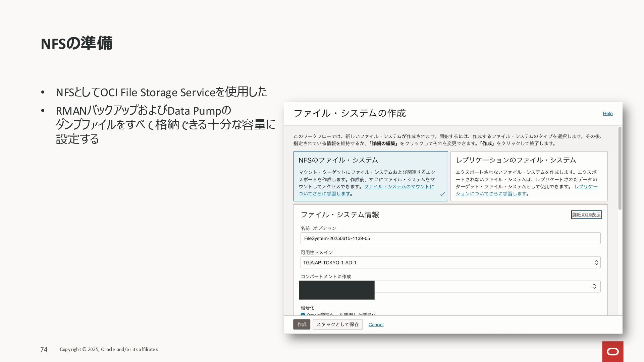Image resolution: width=644 pixels, height=362 pixels.
Task: Open the 可用性ドメイン dropdown
Action: [x=450, y=262]
